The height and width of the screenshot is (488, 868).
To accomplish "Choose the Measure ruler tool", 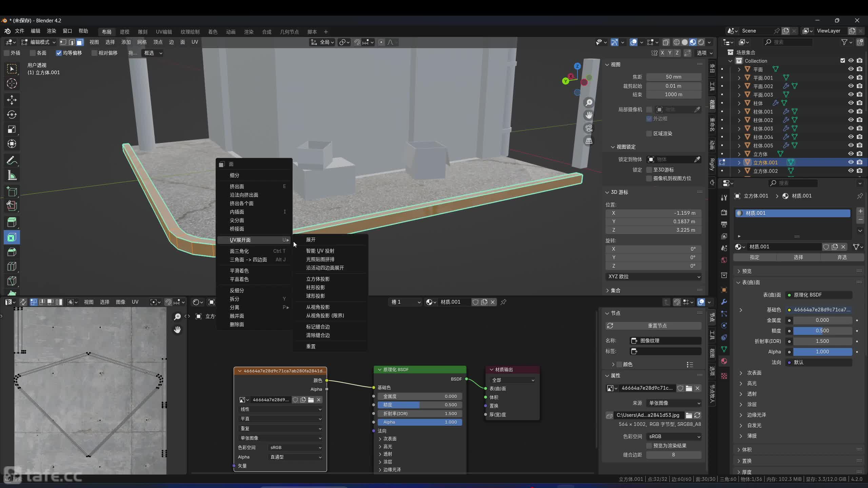I will point(12,175).
